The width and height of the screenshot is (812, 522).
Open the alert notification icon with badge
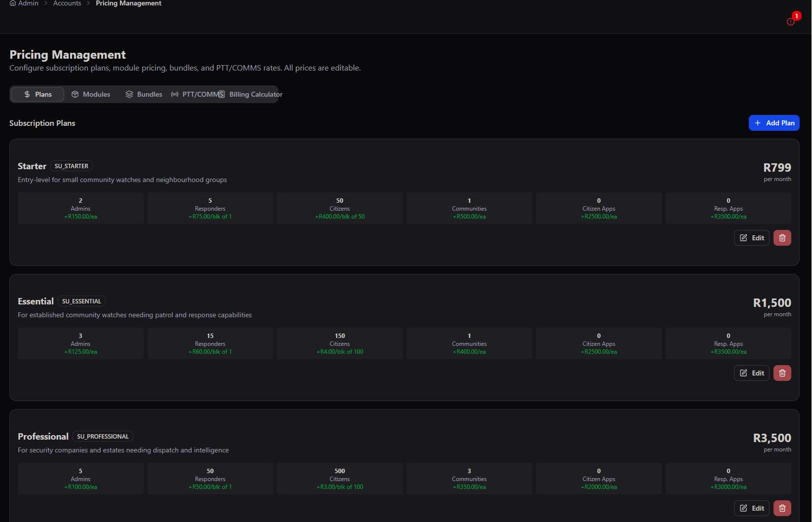pos(791,21)
